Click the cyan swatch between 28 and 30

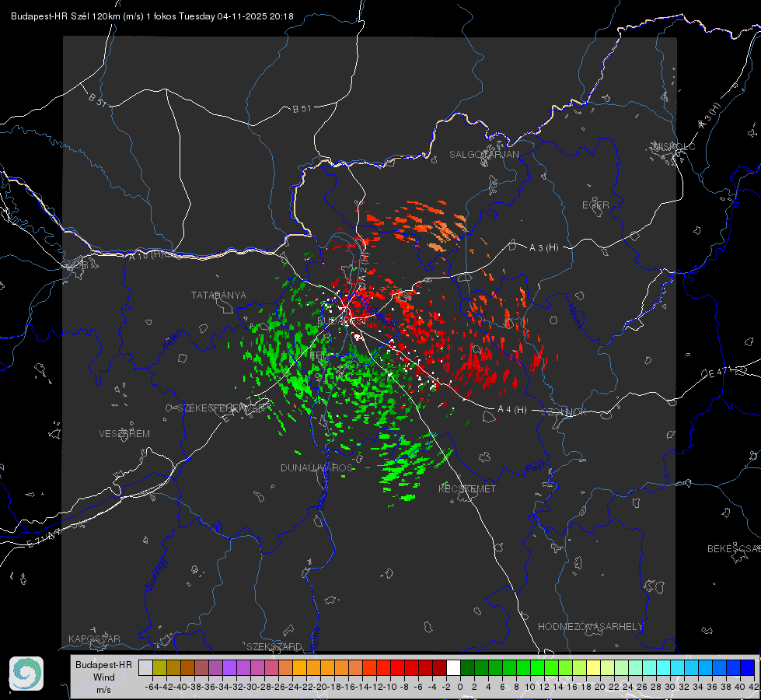point(663,667)
